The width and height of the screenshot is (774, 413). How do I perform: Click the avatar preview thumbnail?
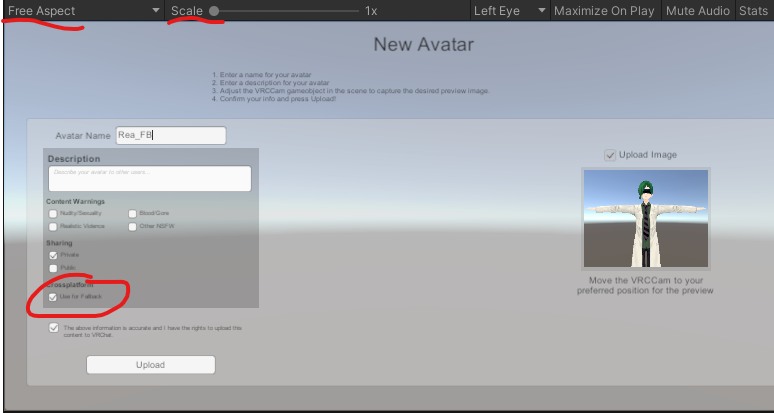pyautogui.click(x=646, y=219)
